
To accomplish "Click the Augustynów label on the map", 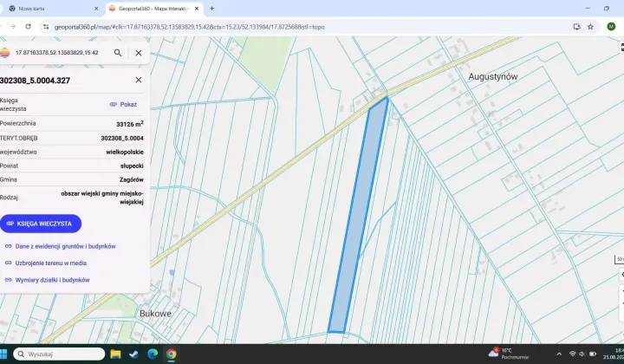I will coord(492,76).
